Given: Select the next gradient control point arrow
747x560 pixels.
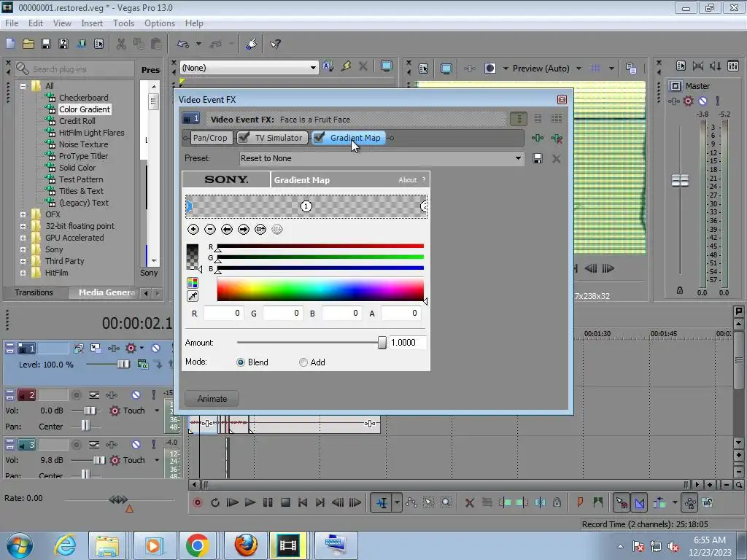Looking at the screenshot, I should tap(244, 230).
